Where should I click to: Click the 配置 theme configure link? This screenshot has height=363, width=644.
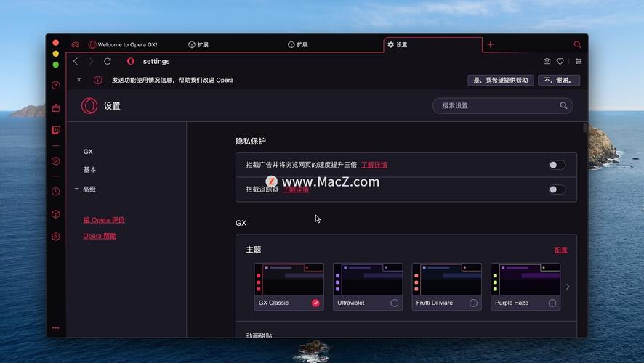point(561,250)
